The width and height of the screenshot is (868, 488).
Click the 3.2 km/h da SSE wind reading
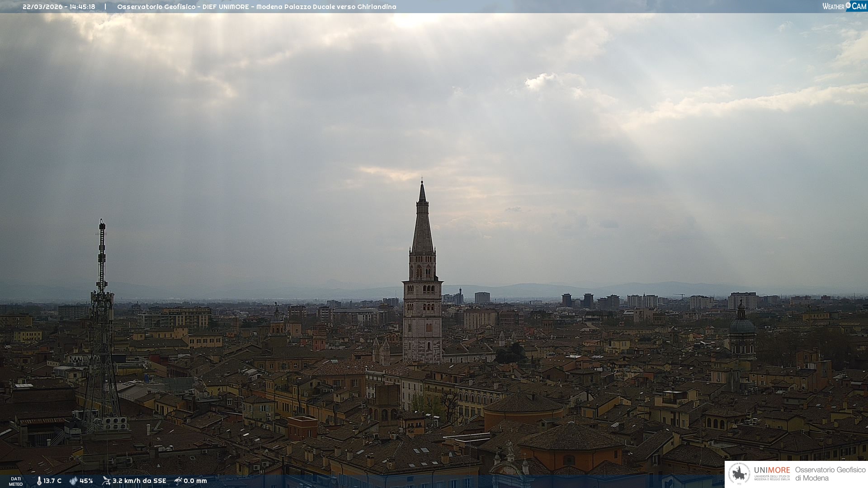[139, 481]
